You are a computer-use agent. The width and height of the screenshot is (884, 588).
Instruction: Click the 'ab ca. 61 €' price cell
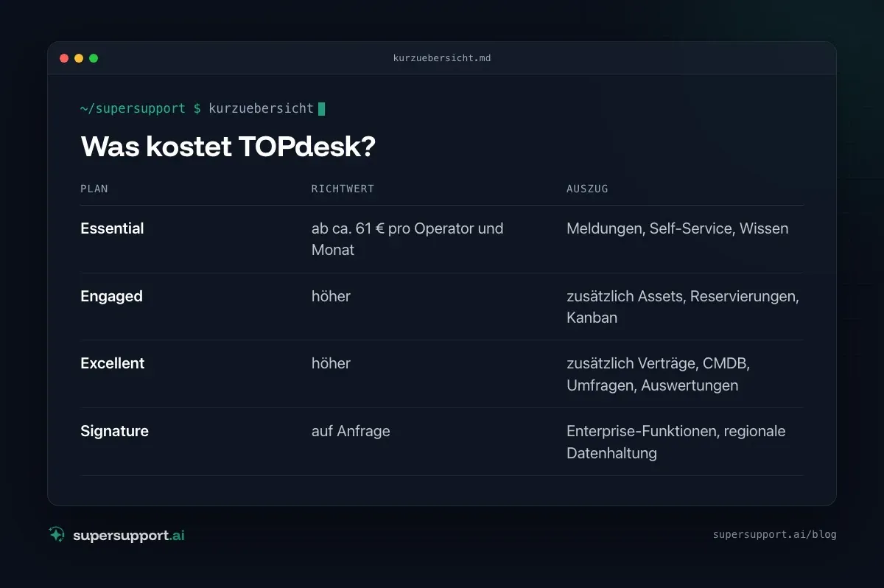point(407,239)
